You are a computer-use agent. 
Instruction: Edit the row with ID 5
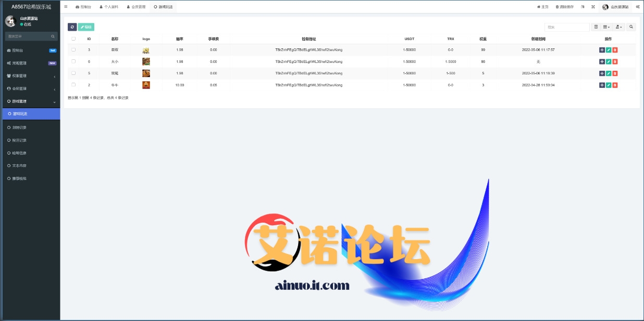pos(608,73)
